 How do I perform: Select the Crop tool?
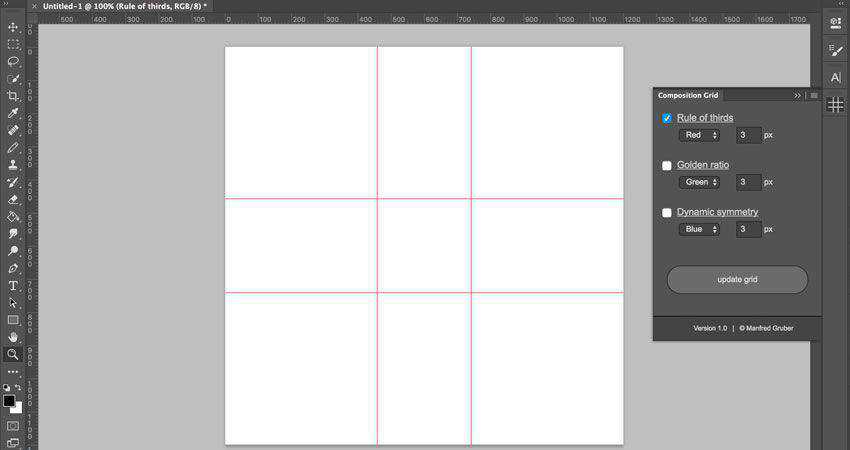click(x=13, y=96)
